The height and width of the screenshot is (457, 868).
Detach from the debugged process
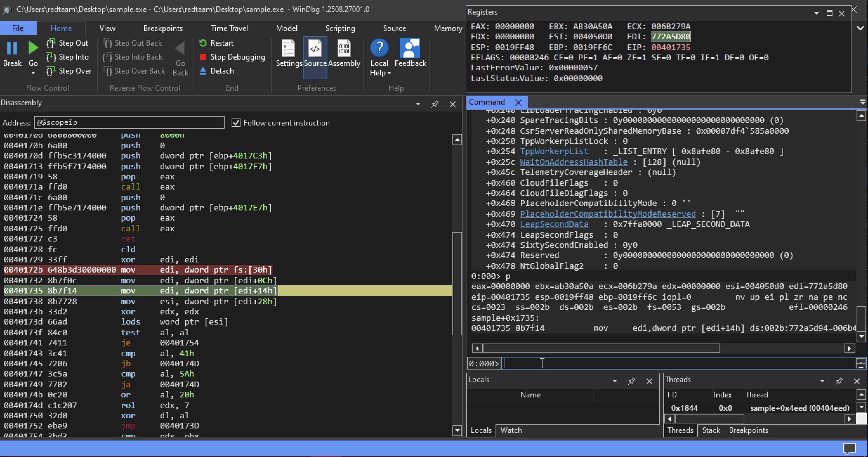click(x=216, y=71)
